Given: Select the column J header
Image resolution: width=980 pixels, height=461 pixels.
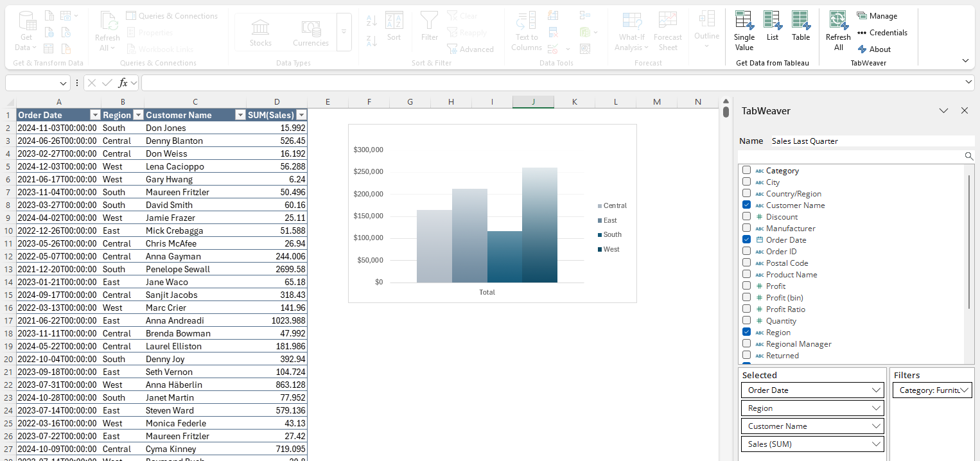Looking at the screenshot, I should (x=533, y=102).
